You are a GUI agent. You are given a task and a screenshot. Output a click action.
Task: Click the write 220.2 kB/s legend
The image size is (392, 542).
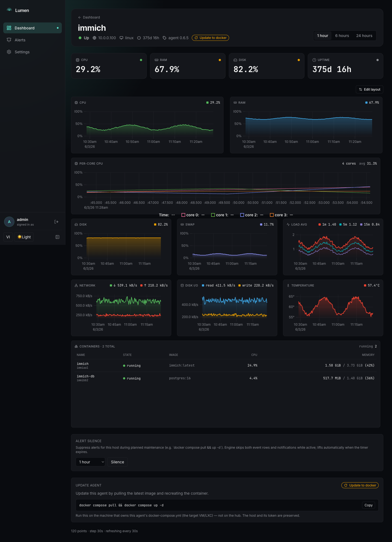coord(256,285)
